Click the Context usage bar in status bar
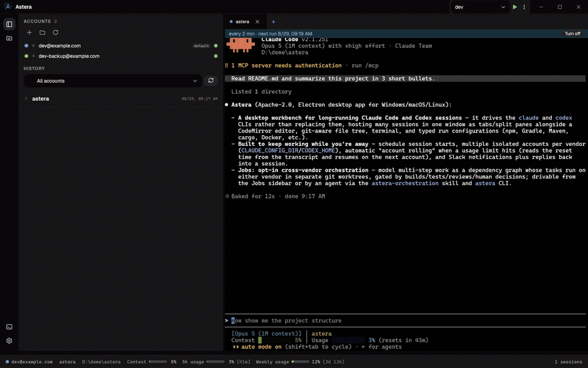This screenshot has width=588, height=368. tap(158, 362)
